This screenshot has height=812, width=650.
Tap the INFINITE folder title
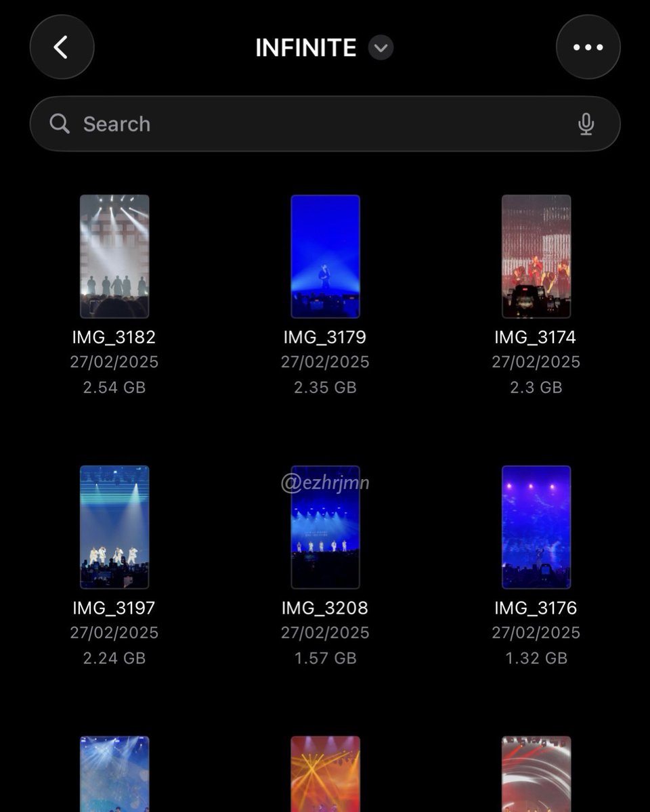306,47
